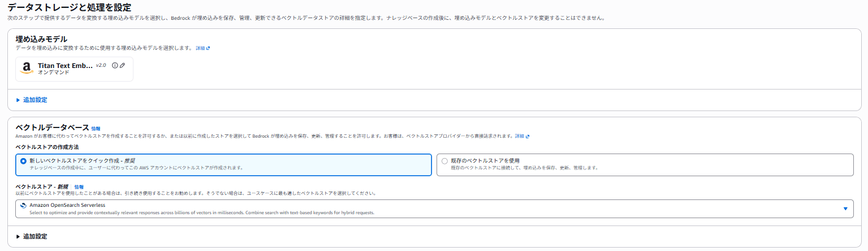Click the info circle icon on the Titan model card
Viewport: 868px width, 251px height.
115,66
